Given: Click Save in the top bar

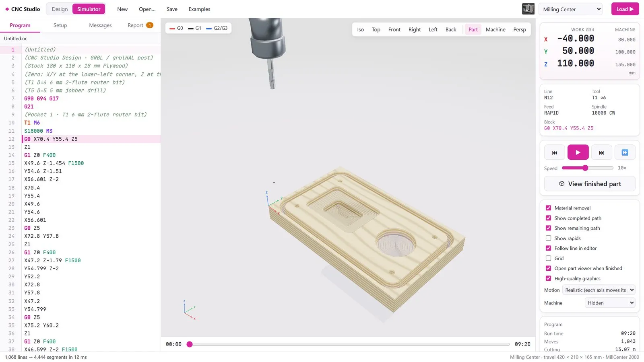Looking at the screenshot, I should coord(172,9).
